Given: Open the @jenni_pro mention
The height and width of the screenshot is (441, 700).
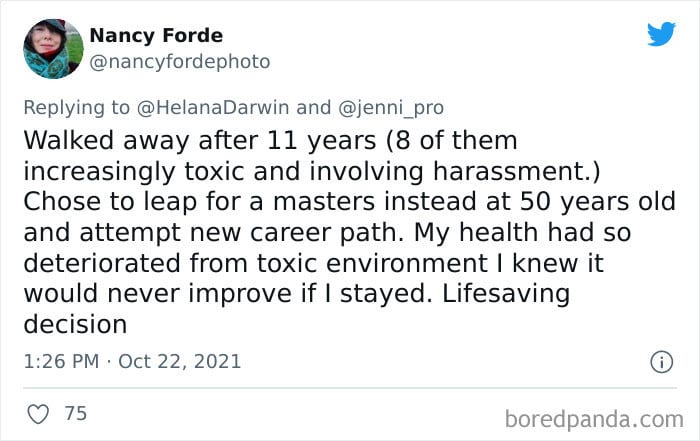Looking at the screenshot, I should point(391,108).
